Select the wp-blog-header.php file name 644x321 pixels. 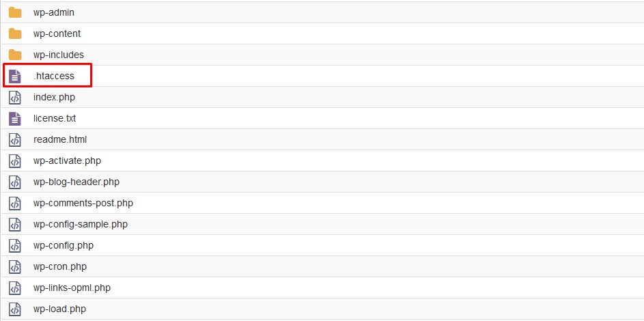coord(76,182)
